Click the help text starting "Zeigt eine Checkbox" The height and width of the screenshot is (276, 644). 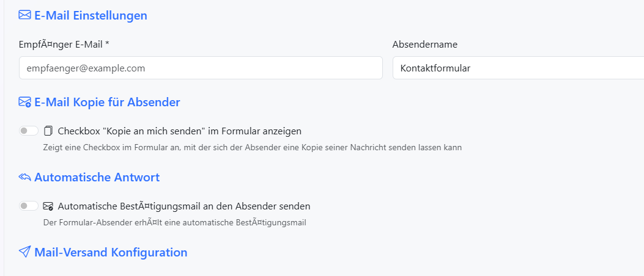point(252,147)
